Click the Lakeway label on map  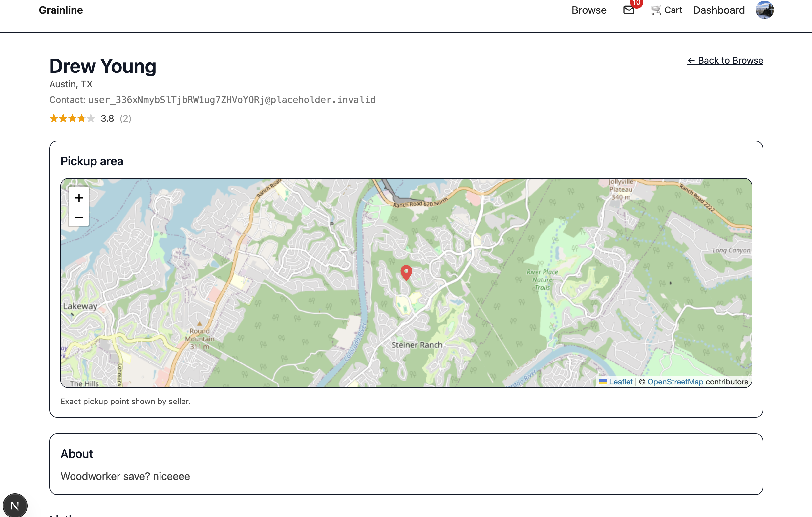click(x=80, y=306)
